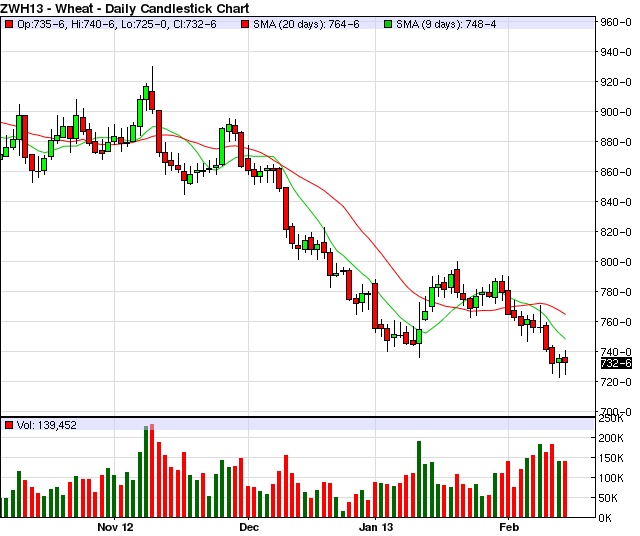Screen dimensions: 640x536
Task: Click the Nov 12 date axis label
Action: (x=115, y=527)
